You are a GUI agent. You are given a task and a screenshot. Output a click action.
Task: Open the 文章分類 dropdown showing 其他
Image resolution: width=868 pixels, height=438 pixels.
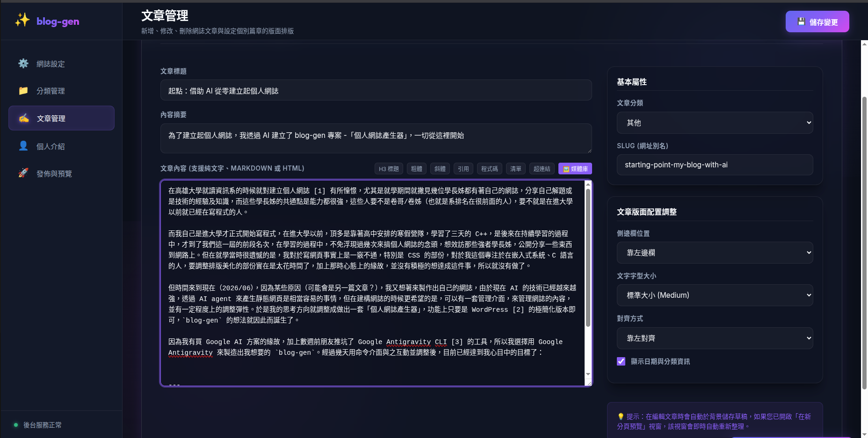point(715,122)
